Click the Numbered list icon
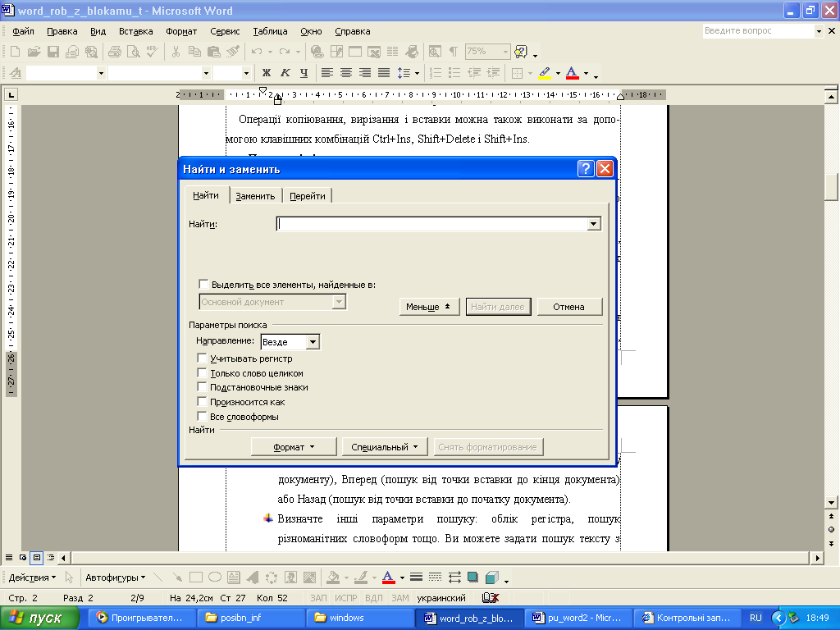The height and width of the screenshot is (630, 840). (x=436, y=73)
